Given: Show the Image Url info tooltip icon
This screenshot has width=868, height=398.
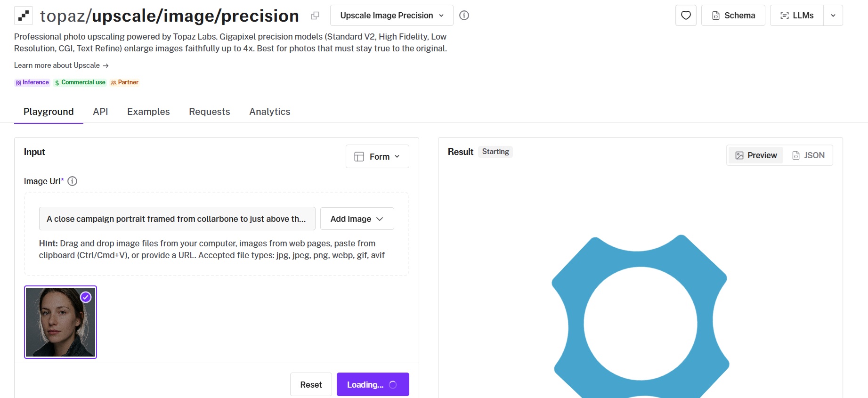Looking at the screenshot, I should (72, 181).
